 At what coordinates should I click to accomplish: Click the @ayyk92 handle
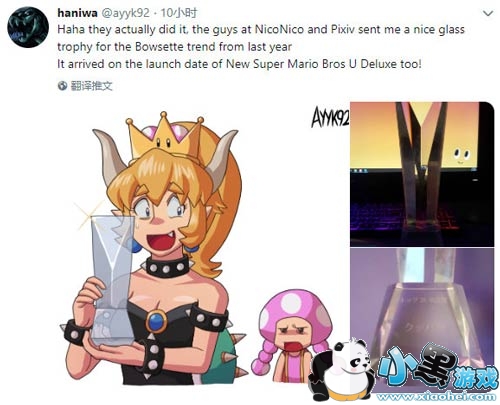point(125,13)
